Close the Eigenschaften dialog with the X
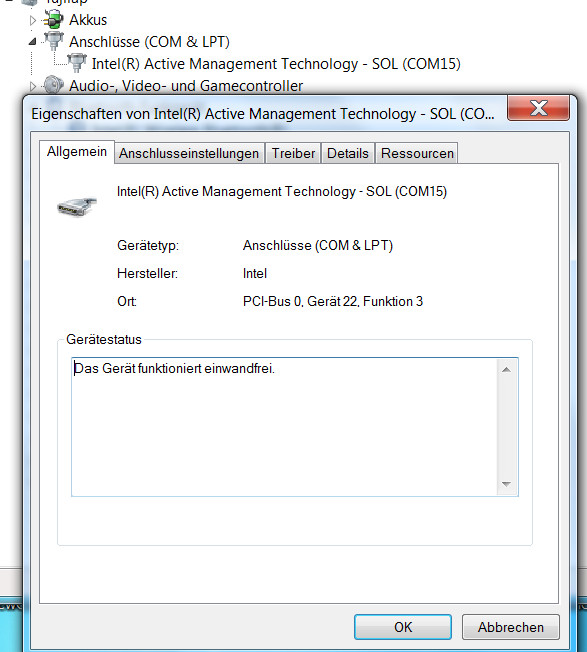Viewport: 587px width, 652px height. 538,108
